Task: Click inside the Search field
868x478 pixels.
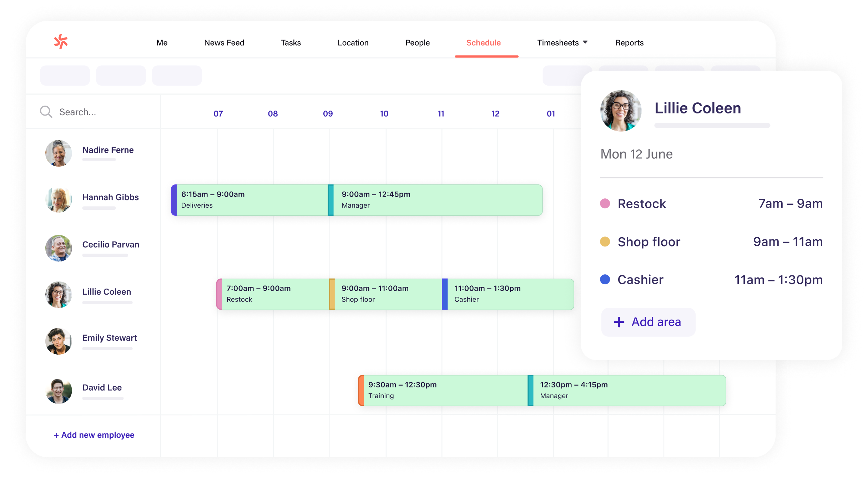Action: click(x=89, y=112)
